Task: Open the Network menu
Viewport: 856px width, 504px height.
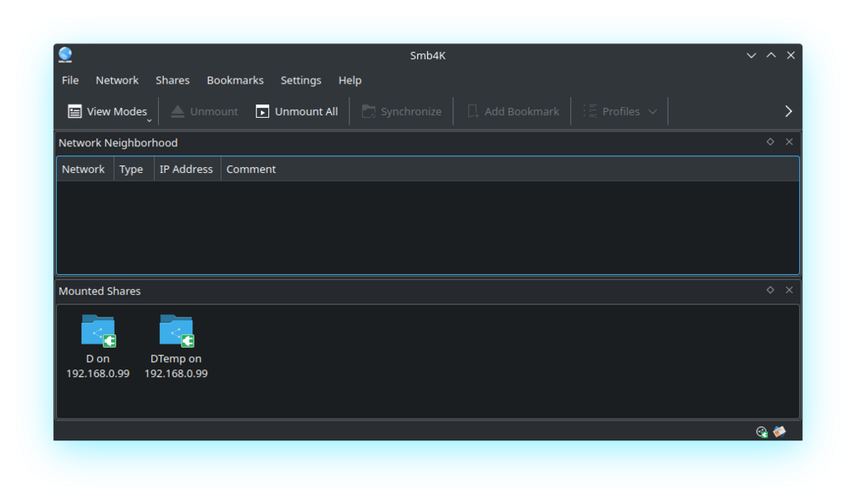Action: pos(117,80)
